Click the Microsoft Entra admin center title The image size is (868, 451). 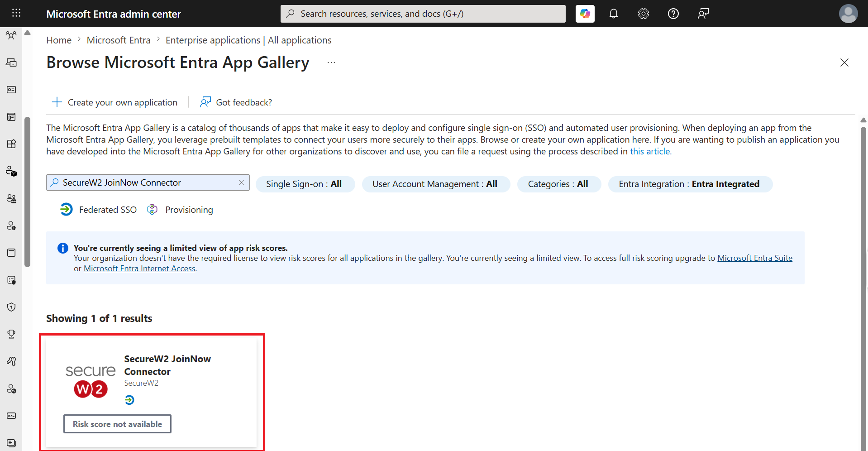point(114,14)
